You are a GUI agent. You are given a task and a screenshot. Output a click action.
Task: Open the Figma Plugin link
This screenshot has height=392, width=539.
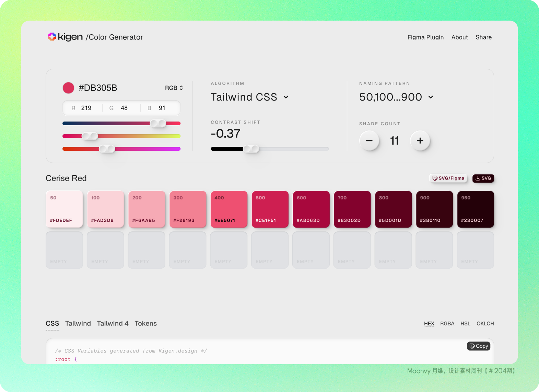(x=425, y=37)
